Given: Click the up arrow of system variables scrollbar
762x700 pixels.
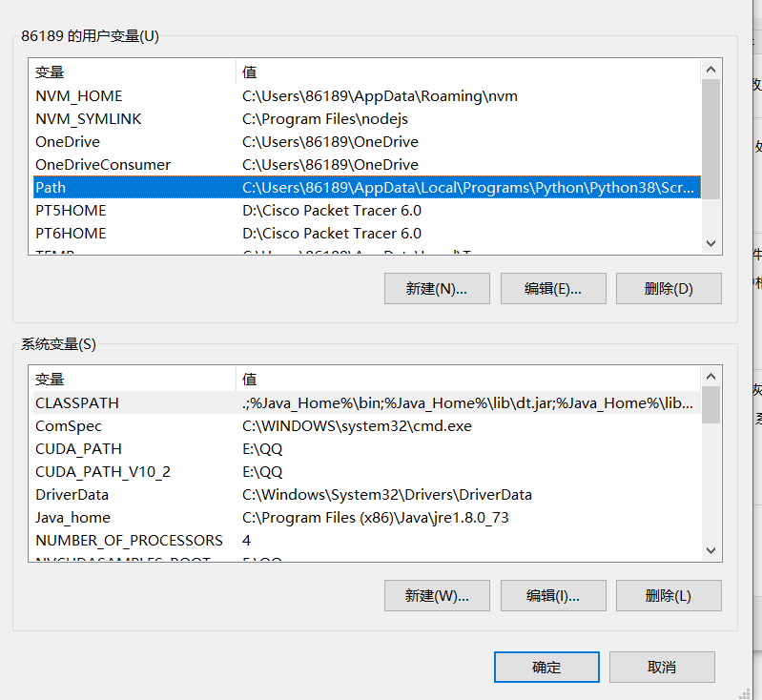Looking at the screenshot, I should click(x=711, y=377).
